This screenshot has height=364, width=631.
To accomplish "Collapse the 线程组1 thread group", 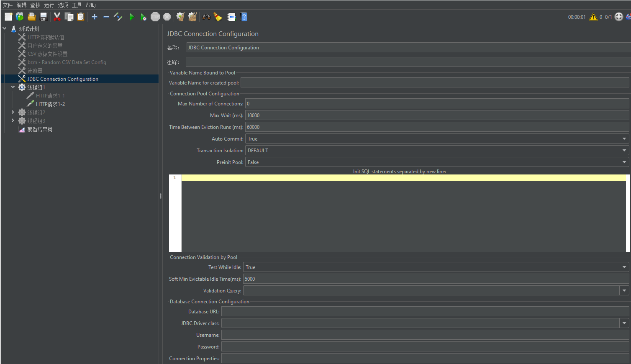I will [x=13, y=87].
